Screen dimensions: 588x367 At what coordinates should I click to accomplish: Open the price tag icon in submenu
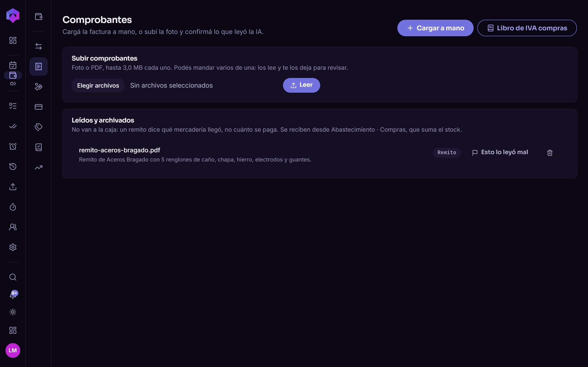(39, 127)
